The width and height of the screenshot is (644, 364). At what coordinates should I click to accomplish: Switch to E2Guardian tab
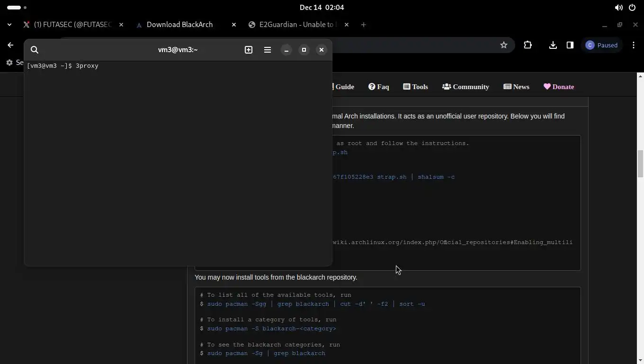293,25
